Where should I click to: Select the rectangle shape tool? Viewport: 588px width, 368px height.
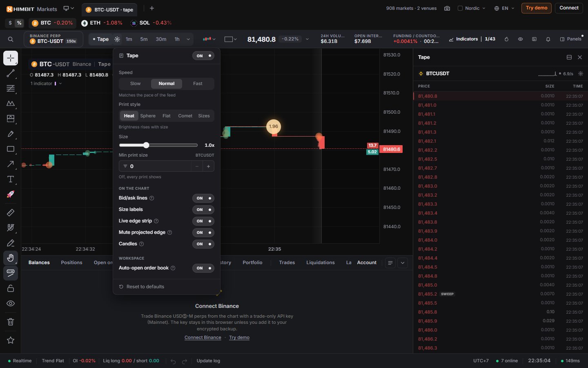[x=11, y=149]
